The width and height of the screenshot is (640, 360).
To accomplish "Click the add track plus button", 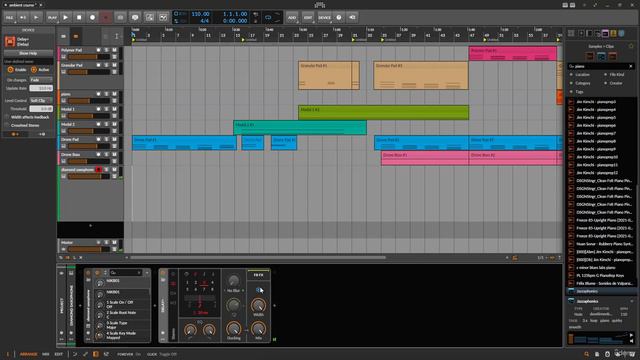I will (90, 225).
